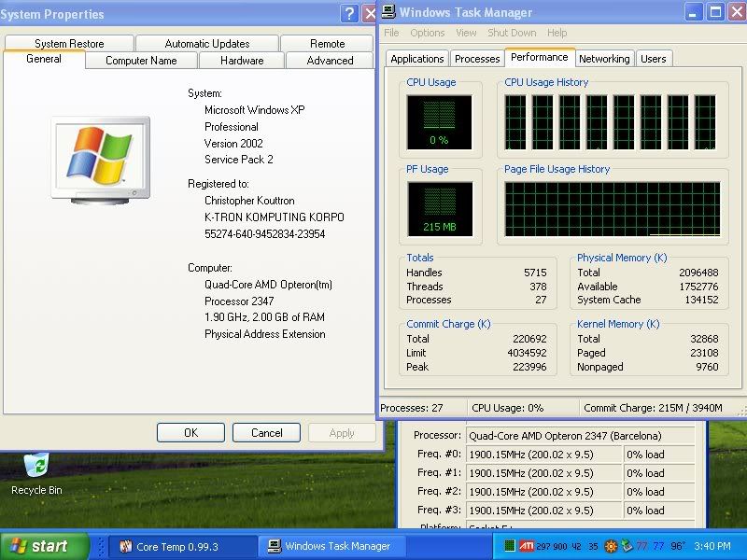Click the green CPU meter tray icon

click(509, 546)
